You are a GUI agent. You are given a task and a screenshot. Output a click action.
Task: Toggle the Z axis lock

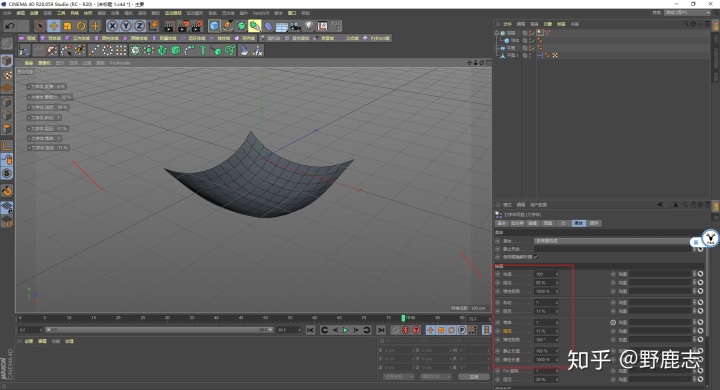click(x=140, y=26)
